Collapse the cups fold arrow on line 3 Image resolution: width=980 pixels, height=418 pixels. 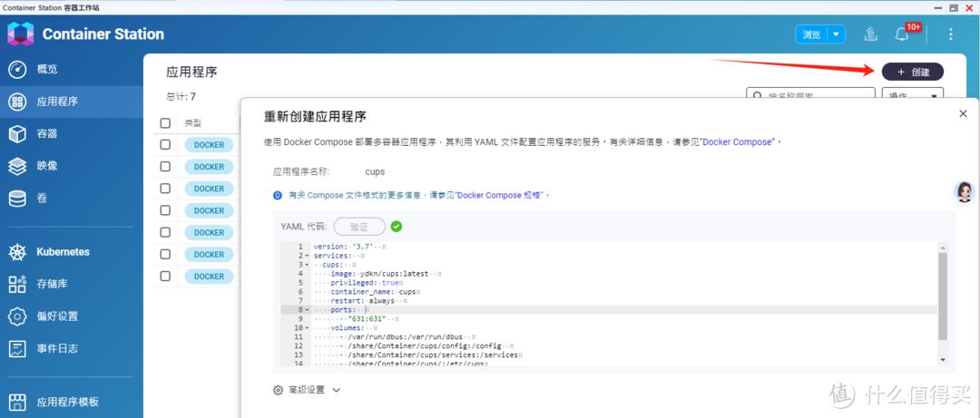(307, 265)
